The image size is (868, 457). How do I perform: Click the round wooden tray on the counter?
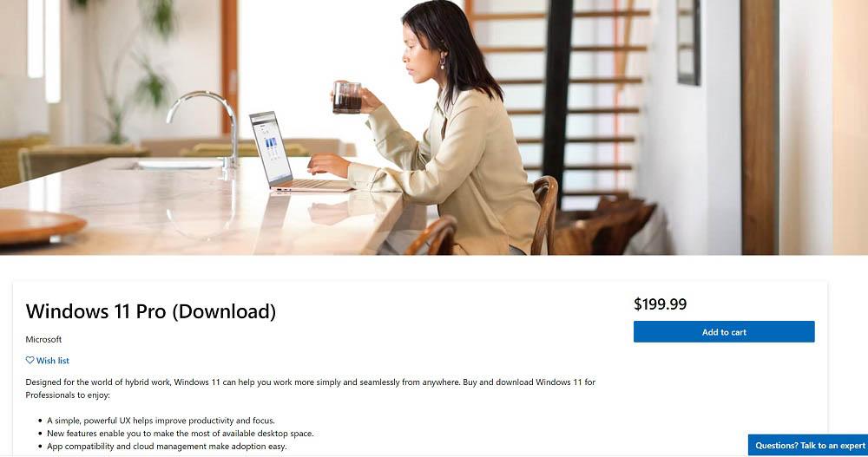(x=40, y=225)
